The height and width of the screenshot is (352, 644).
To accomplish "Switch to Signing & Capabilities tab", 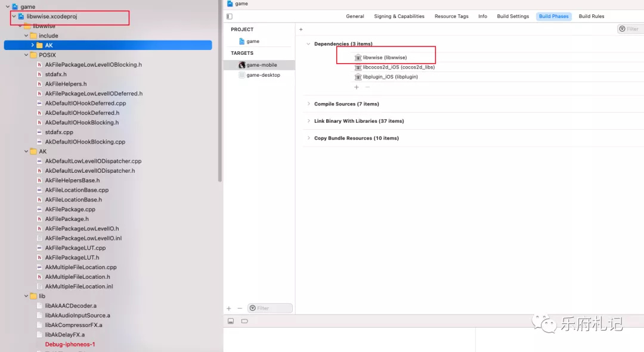I will tap(399, 17).
